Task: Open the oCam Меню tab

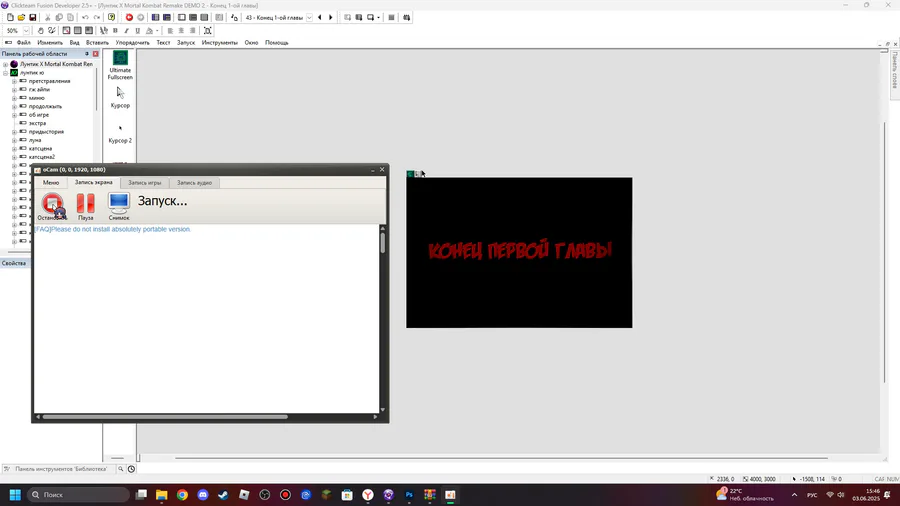Action: pos(51,183)
